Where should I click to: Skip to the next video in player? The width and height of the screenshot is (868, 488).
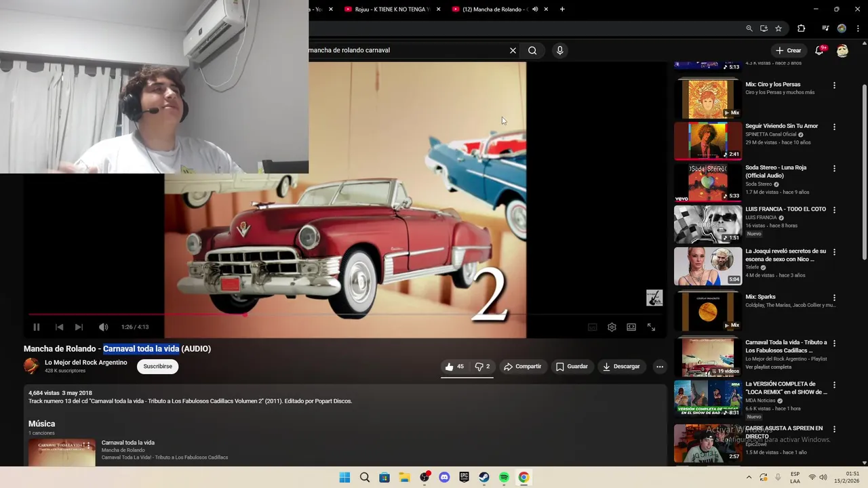79,327
